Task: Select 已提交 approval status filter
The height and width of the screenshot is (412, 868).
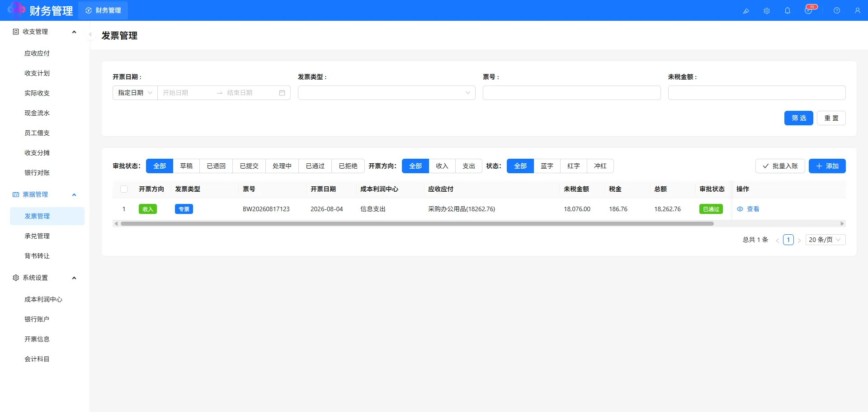Action: [x=249, y=166]
